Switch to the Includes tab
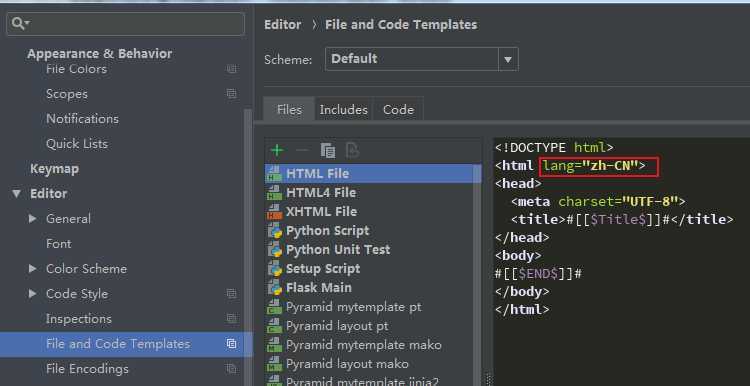Screen dimensions: 750x386 [343, 110]
